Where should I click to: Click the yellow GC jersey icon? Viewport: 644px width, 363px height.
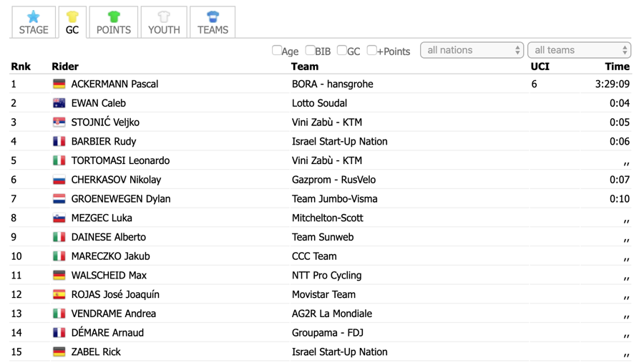click(x=72, y=16)
